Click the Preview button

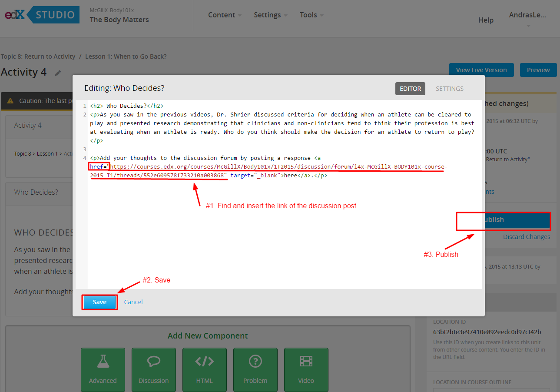click(x=538, y=70)
